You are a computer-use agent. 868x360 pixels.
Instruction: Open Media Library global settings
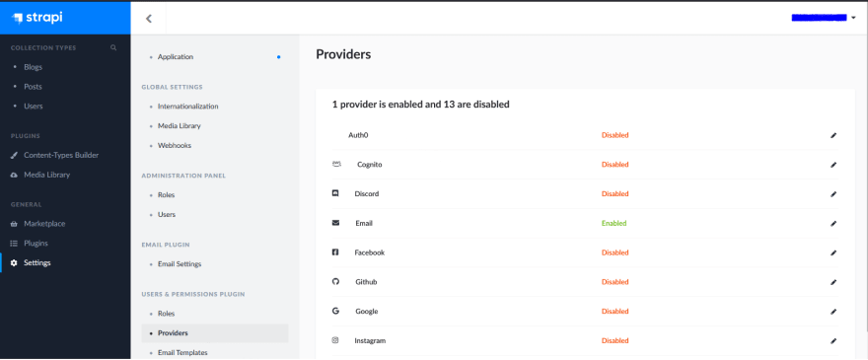coord(180,125)
